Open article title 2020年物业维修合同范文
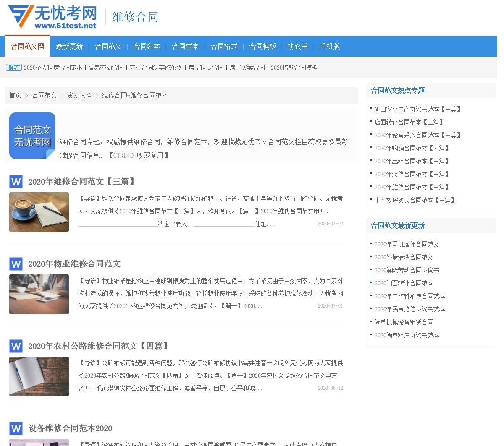Image resolution: width=504 pixels, height=446 pixels. (x=74, y=264)
